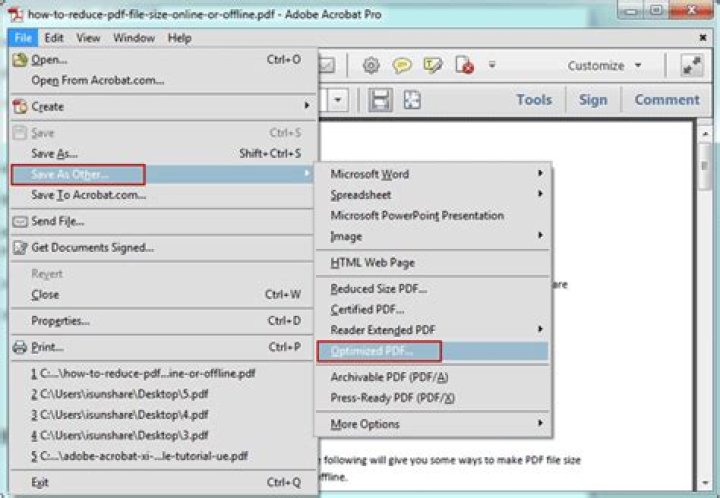Select Save As... menu entry
The width and height of the screenshot is (720, 498).
[162, 153]
